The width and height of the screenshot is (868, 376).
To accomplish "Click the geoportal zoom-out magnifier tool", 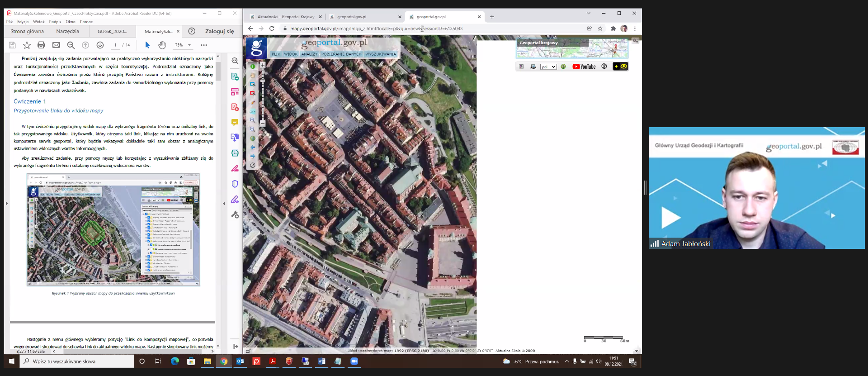I will [x=253, y=129].
